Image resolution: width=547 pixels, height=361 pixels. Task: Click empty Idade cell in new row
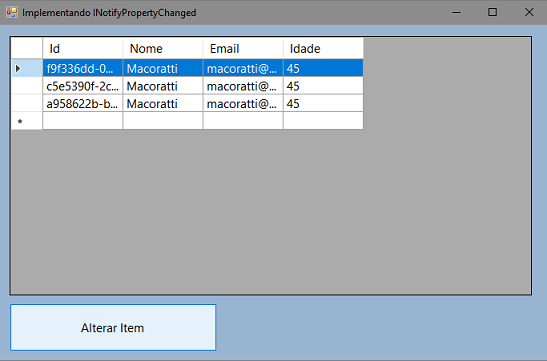point(323,121)
